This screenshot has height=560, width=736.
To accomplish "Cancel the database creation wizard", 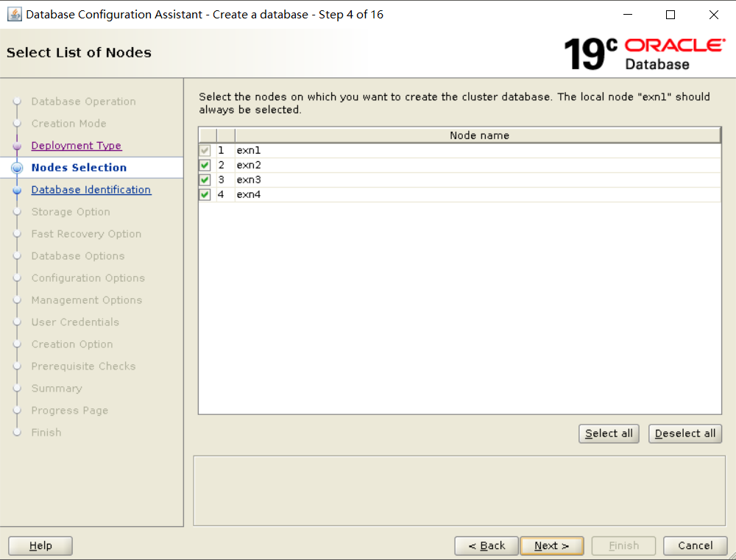I will pos(696,545).
